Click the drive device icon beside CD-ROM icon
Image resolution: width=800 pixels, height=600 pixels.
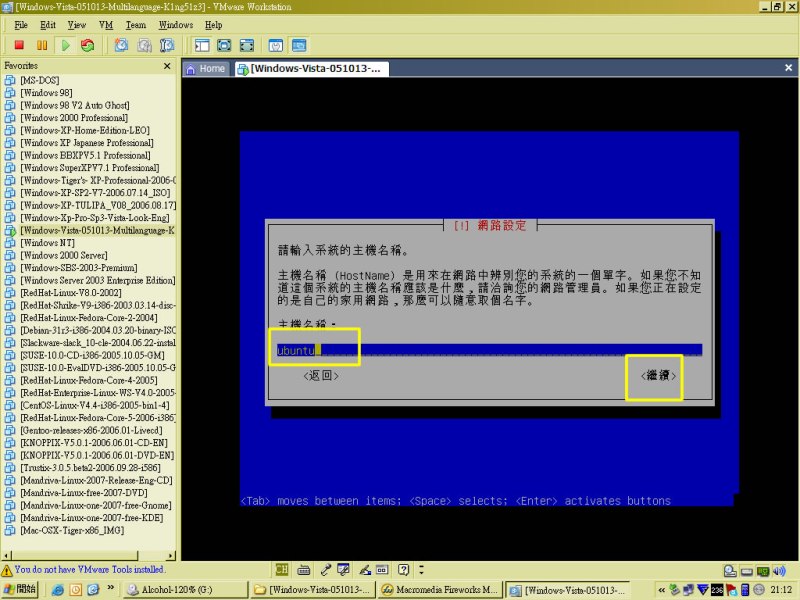click(x=746, y=571)
